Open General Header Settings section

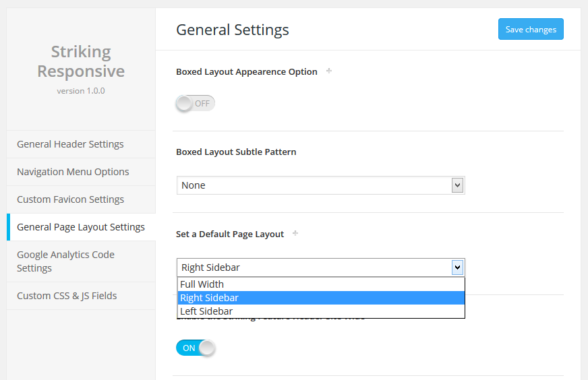[x=70, y=144]
